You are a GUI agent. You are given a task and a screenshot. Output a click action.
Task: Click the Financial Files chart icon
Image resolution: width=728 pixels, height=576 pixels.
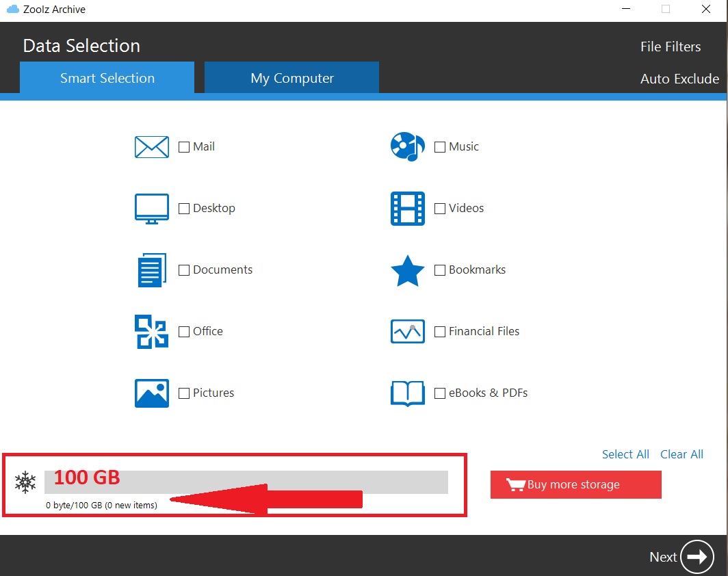tap(407, 332)
